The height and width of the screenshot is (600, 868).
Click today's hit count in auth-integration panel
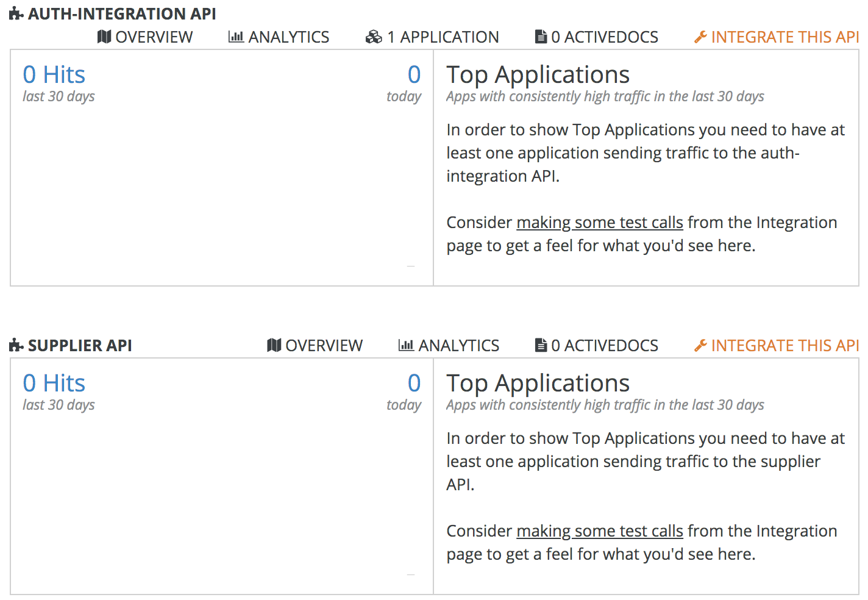[414, 75]
